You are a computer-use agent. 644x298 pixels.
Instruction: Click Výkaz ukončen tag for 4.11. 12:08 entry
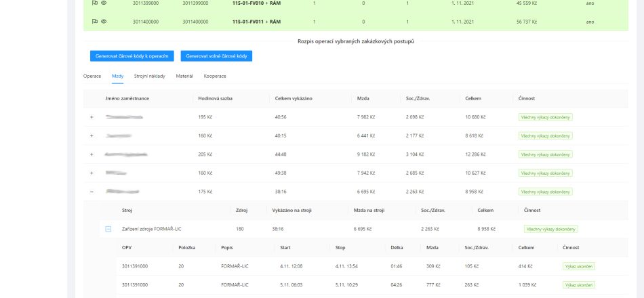click(x=579, y=266)
